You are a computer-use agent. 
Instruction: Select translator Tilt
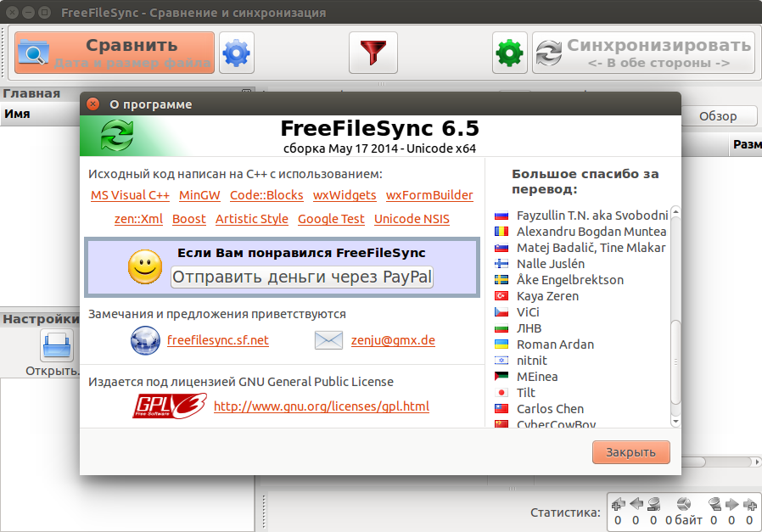pyautogui.click(x=526, y=393)
